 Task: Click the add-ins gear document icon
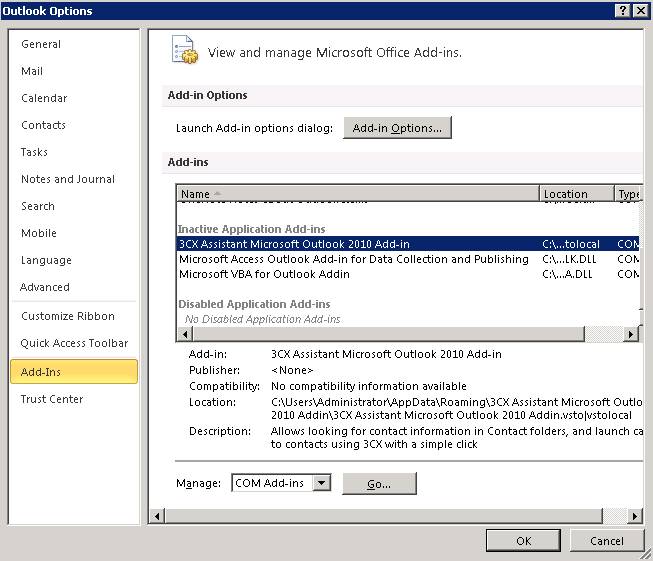185,50
